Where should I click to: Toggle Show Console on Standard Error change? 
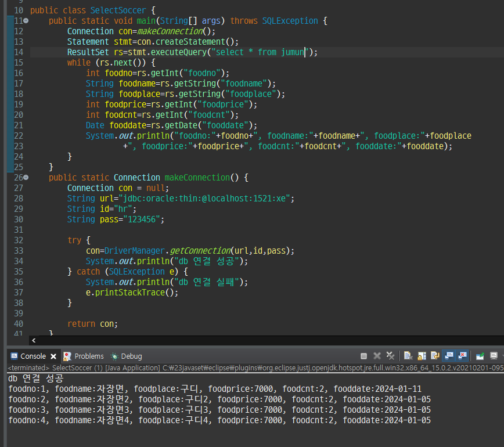(463, 356)
